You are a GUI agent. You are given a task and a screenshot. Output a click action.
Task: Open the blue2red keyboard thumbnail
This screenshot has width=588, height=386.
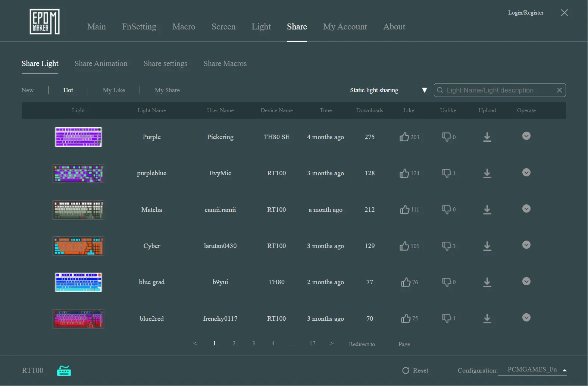pyautogui.click(x=78, y=318)
